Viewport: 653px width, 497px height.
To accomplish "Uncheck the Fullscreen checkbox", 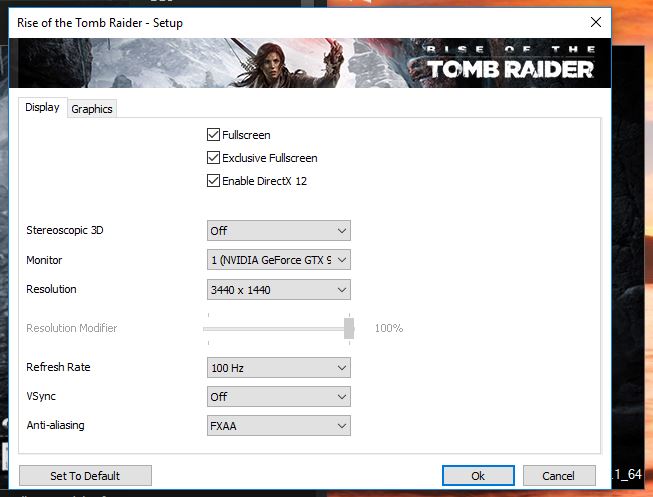I will tap(214, 135).
